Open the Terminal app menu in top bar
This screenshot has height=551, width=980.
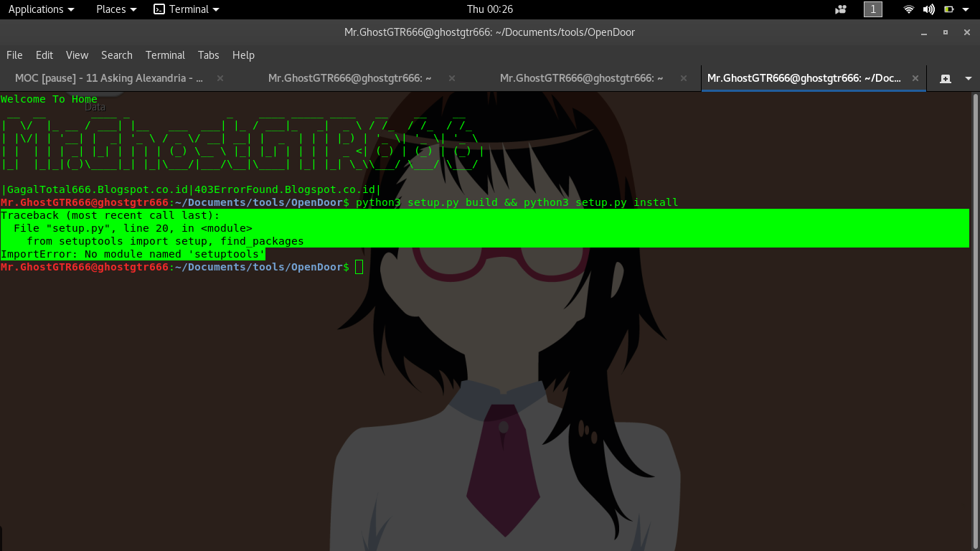pos(187,9)
